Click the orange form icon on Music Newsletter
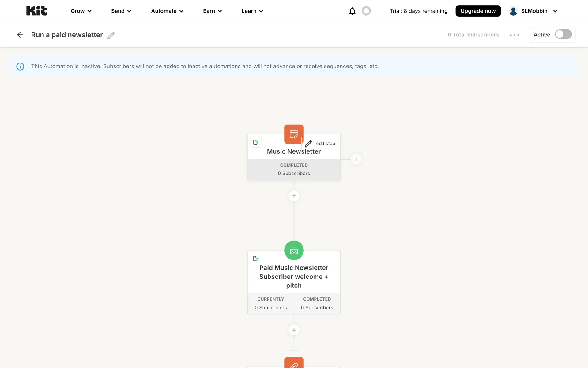Image resolution: width=588 pixels, height=368 pixels. pos(294,134)
